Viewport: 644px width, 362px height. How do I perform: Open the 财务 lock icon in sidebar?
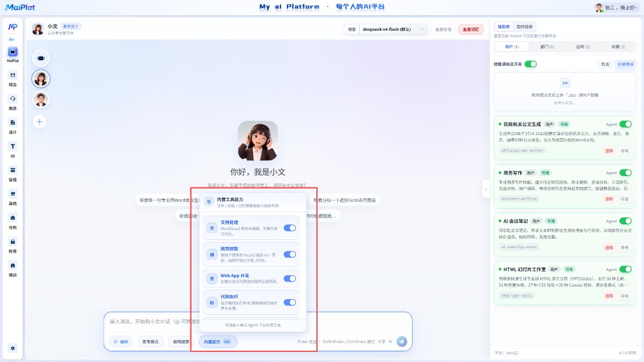point(13,242)
